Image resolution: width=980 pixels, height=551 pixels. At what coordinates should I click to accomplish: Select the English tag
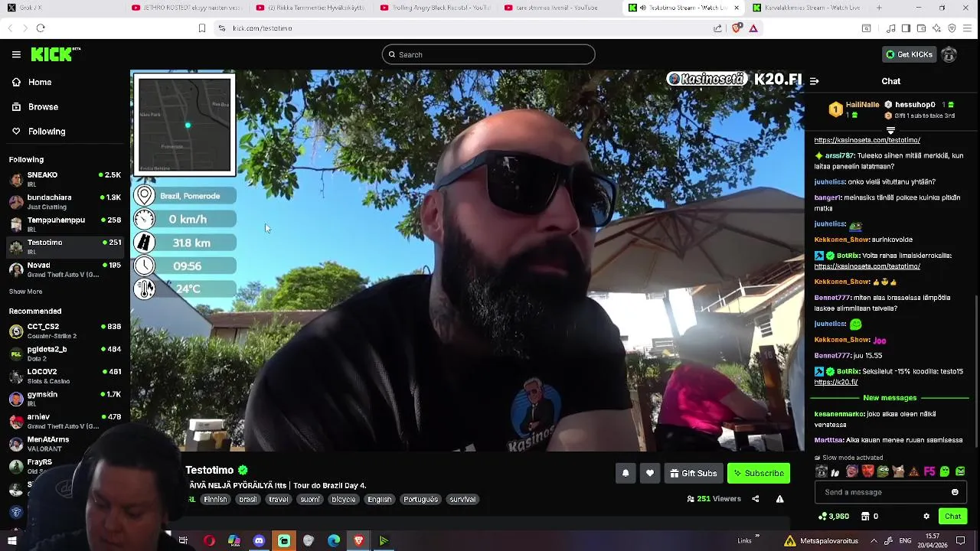point(380,499)
